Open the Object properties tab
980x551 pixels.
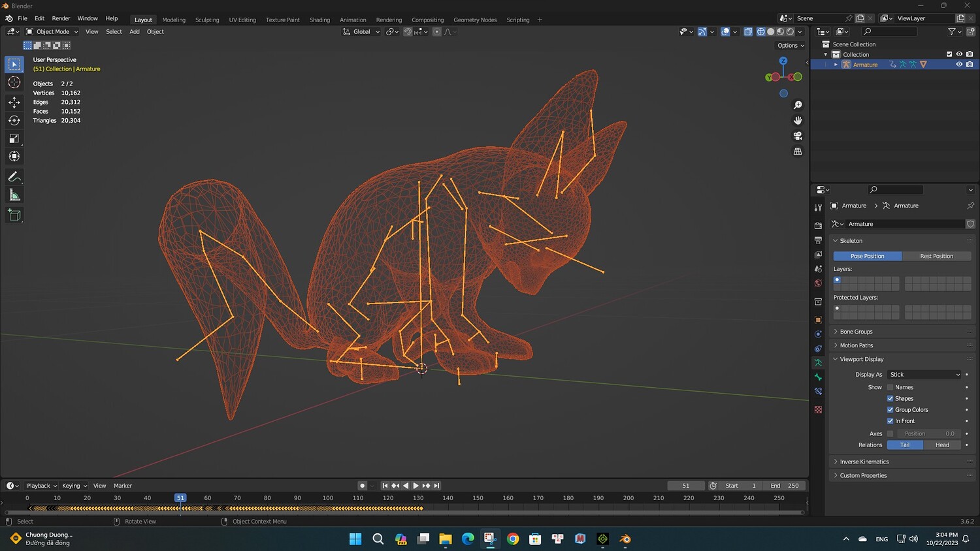pyautogui.click(x=818, y=320)
